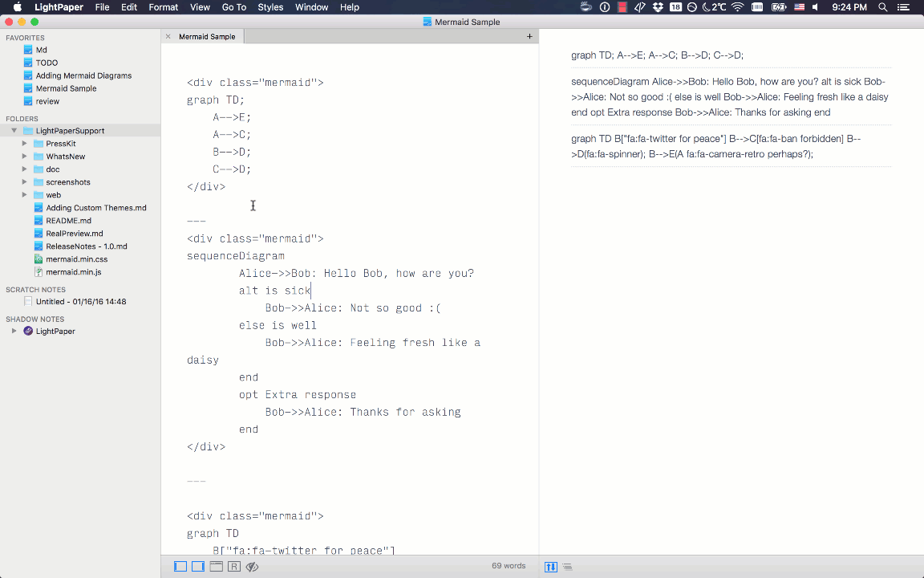
Task: Click the web folder icon
Action: [x=38, y=194]
